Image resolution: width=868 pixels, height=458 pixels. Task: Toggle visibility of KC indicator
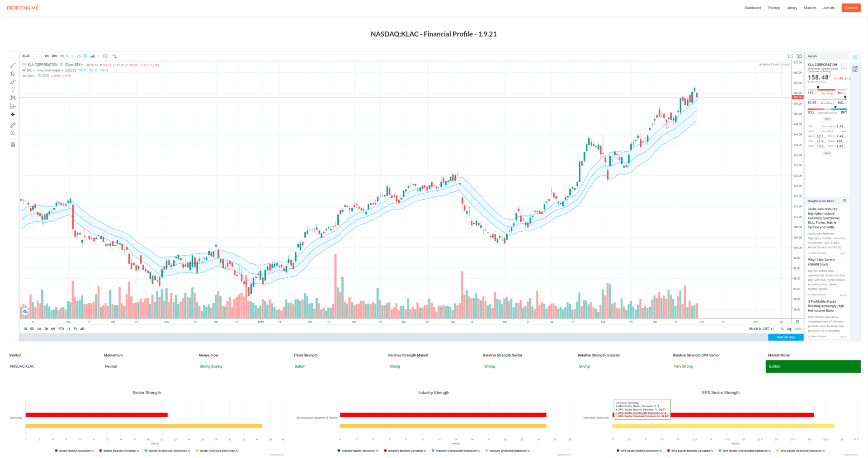pyautogui.click(x=67, y=70)
